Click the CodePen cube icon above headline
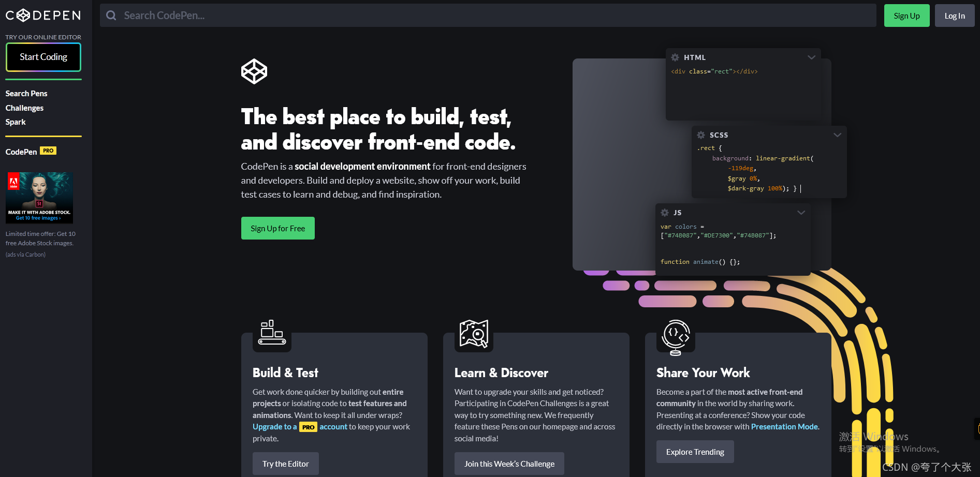 [254, 71]
